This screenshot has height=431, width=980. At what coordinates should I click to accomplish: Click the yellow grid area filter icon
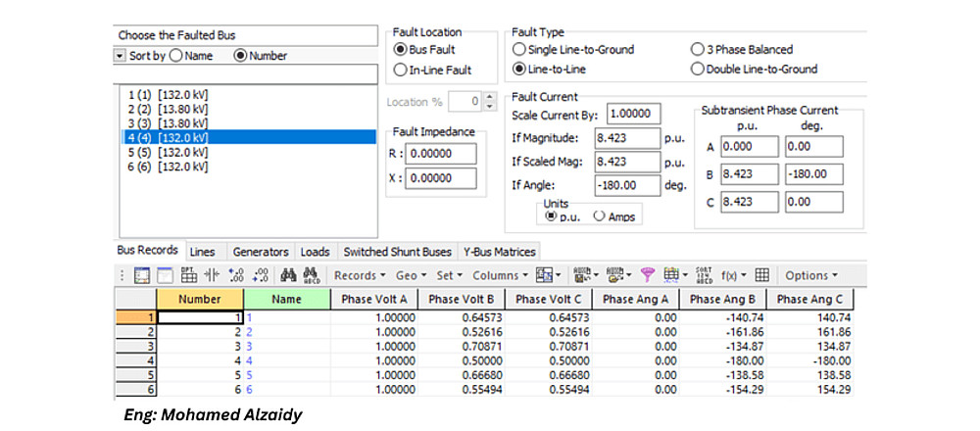click(x=671, y=275)
